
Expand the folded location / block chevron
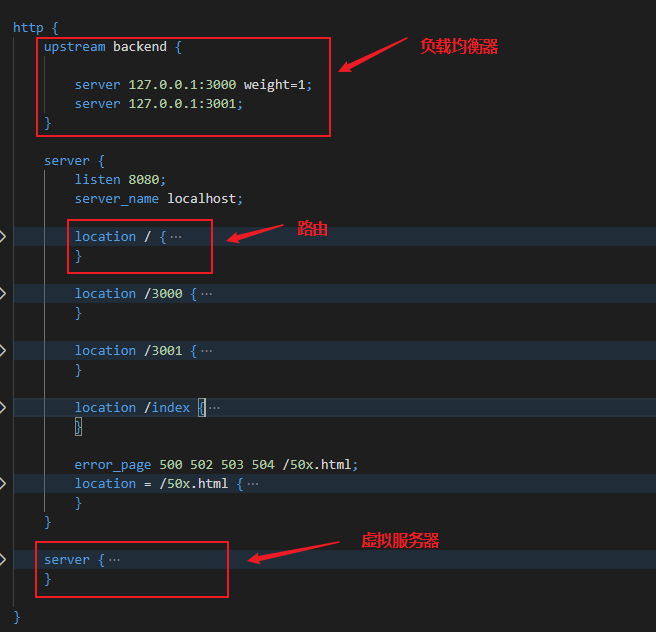point(3,236)
